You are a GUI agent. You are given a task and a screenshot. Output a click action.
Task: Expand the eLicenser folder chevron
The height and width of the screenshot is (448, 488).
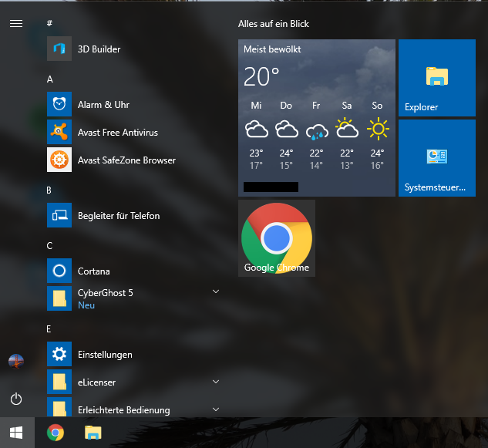[216, 382]
